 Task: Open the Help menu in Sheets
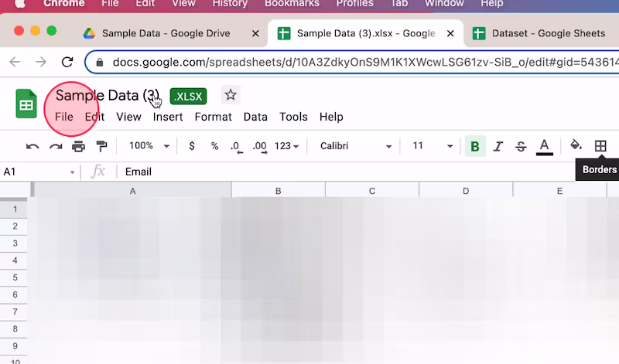[331, 117]
